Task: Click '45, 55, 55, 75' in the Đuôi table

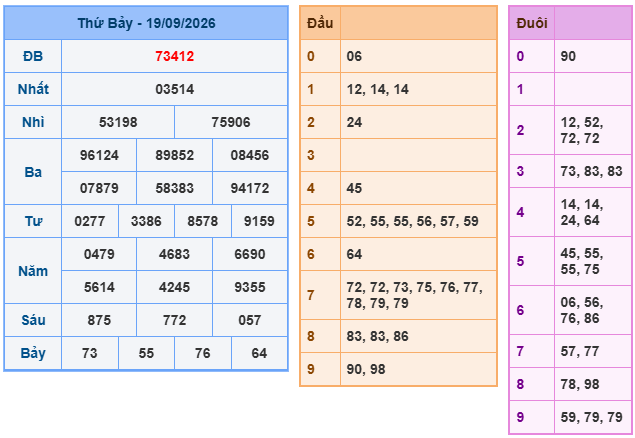Action: point(582,261)
